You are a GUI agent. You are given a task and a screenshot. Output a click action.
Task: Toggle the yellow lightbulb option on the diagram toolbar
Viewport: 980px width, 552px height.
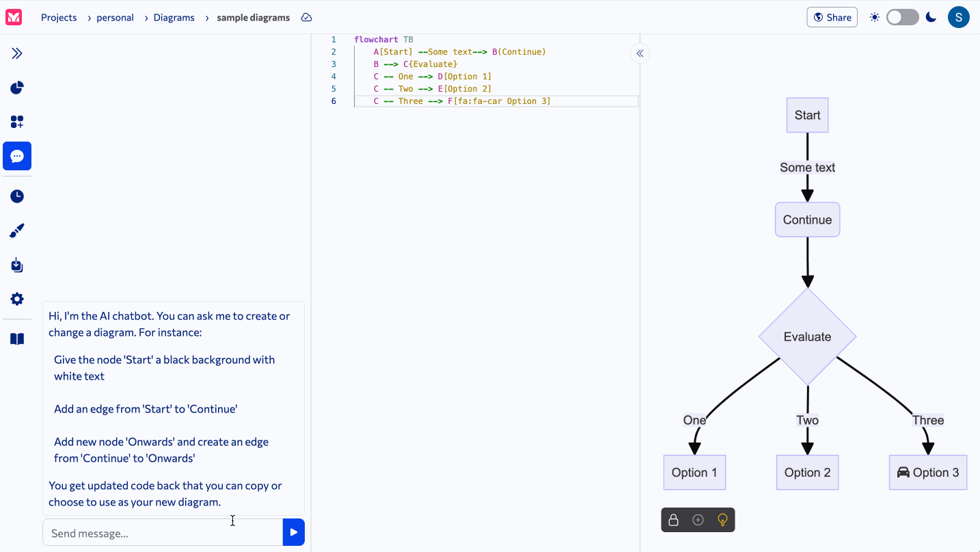722,520
